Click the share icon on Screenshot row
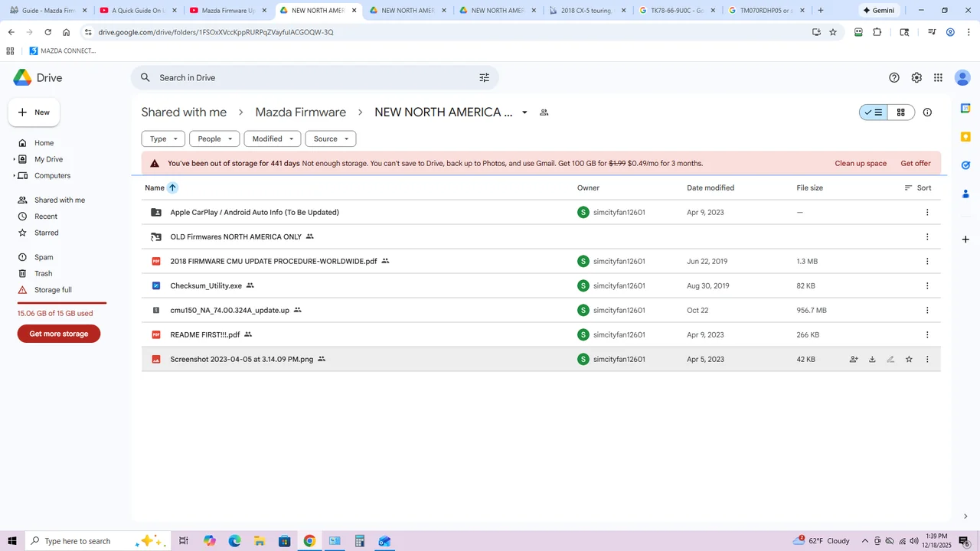980x551 pixels. tap(854, 359)
